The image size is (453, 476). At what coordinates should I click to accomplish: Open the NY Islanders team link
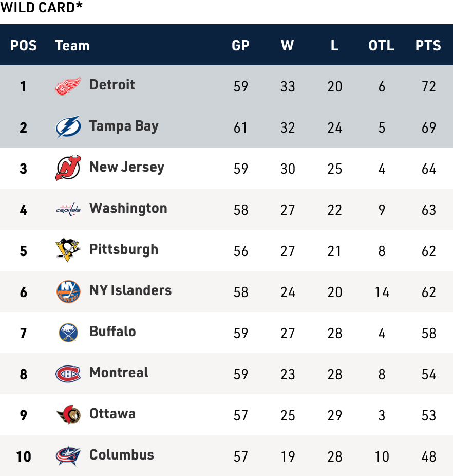(130, 290)
